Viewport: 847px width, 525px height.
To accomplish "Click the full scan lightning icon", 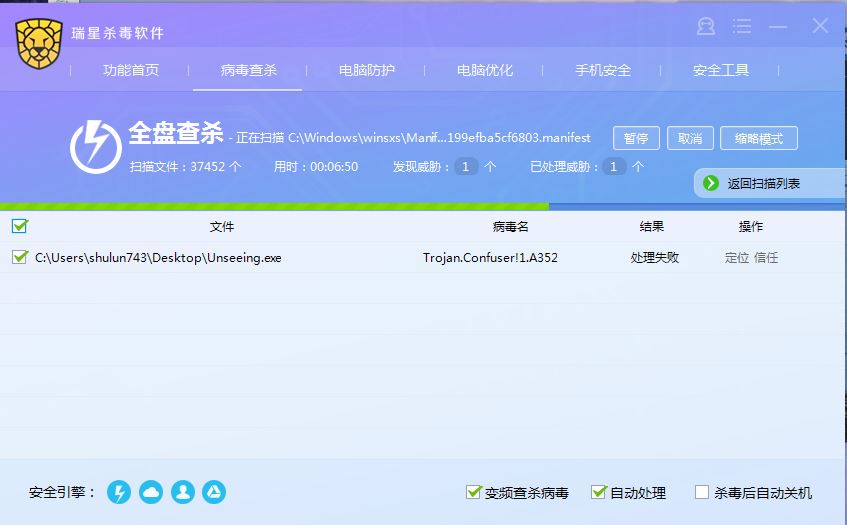I will coord(96,147).
